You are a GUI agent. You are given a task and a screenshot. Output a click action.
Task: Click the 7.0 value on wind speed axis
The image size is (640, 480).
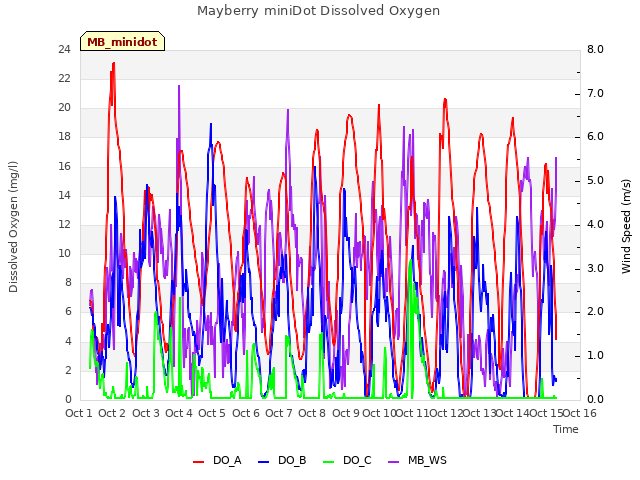(x=595, y=93)
